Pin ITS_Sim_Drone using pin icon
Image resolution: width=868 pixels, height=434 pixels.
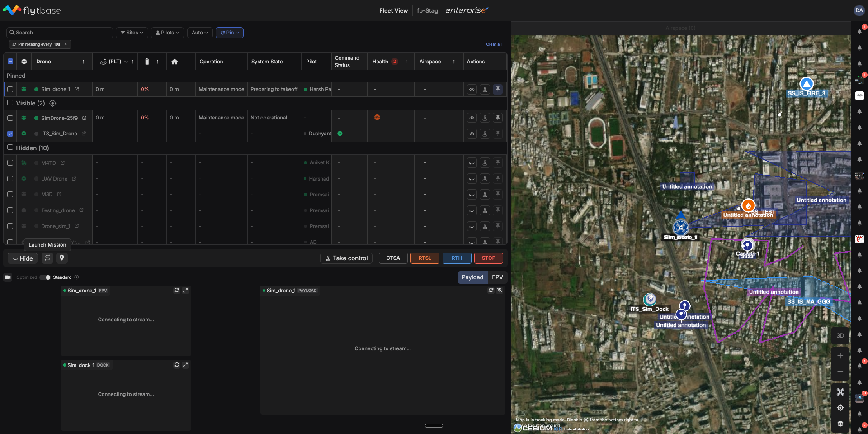pyautogui.click(x=498, y=134)
